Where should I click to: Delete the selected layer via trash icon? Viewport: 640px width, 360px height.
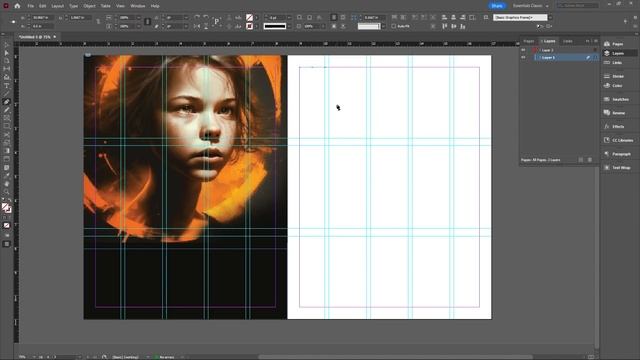590,160
